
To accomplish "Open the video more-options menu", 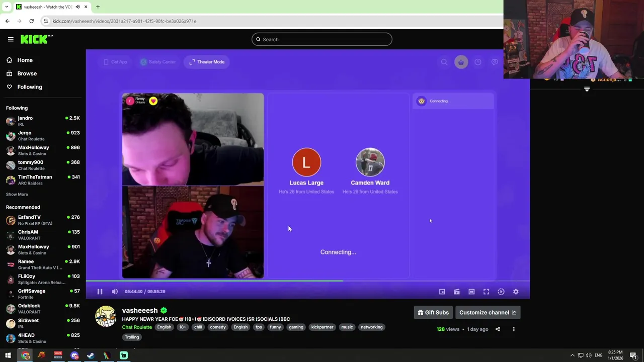I will point(514,329).
